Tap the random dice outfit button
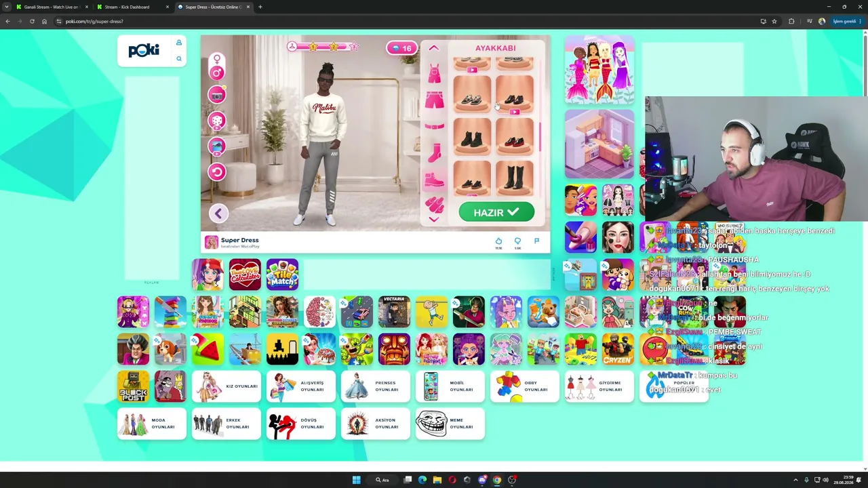Image resolution: width=868 pixels, height=488 pixels. (x=217, y=121)
